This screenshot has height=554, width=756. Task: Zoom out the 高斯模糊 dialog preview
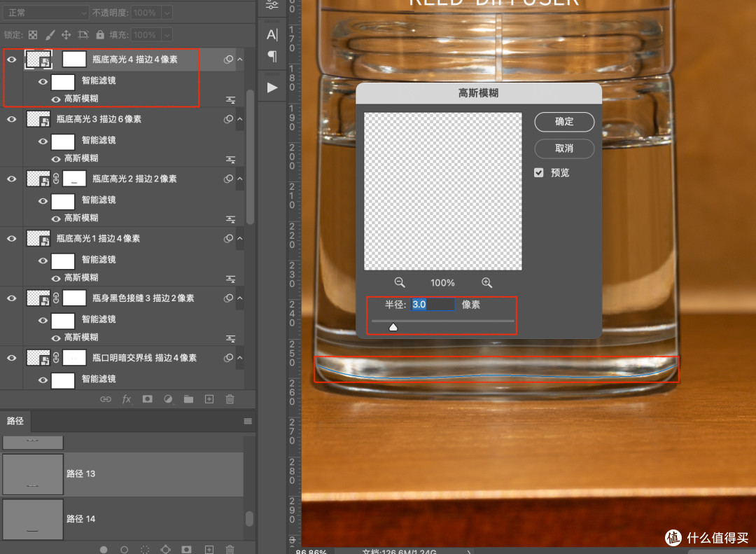(x=400, y=283)
